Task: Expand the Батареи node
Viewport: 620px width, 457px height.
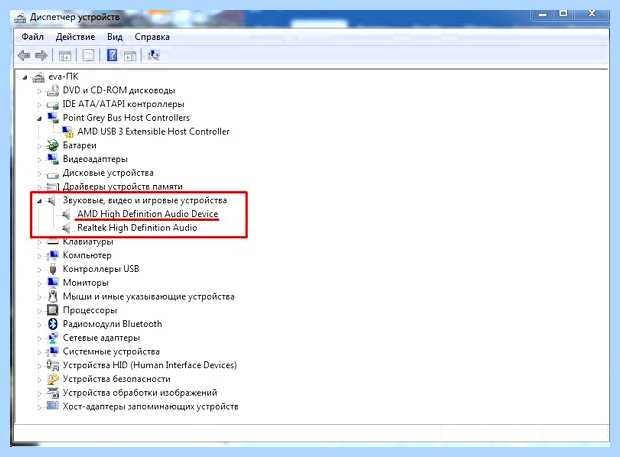Action: coord(39,146)
